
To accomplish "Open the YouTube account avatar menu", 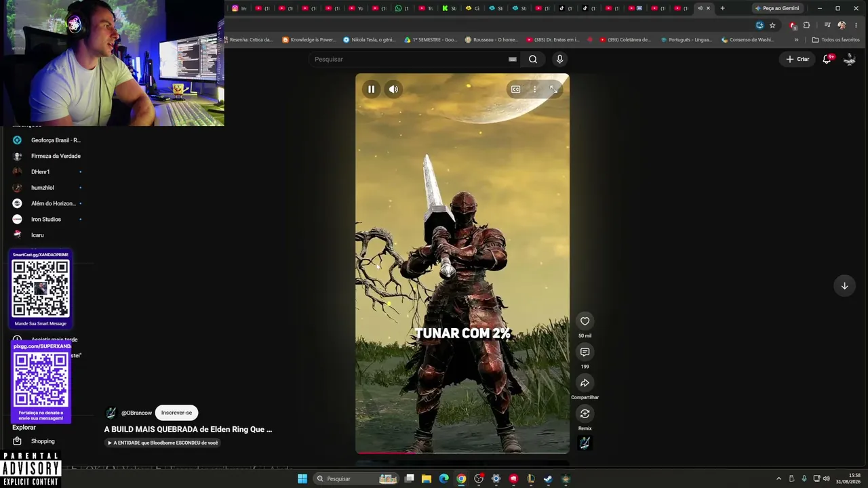I will click(849, 59).
